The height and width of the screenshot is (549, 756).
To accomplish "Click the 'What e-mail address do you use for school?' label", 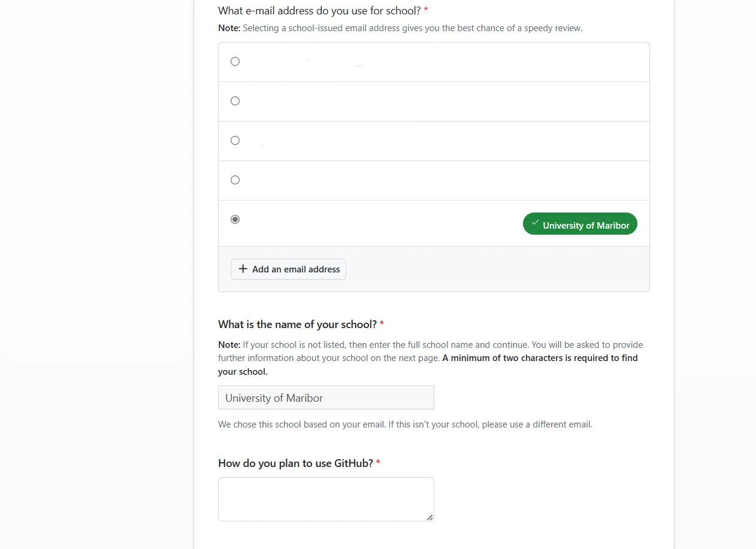I will point(319,11).
